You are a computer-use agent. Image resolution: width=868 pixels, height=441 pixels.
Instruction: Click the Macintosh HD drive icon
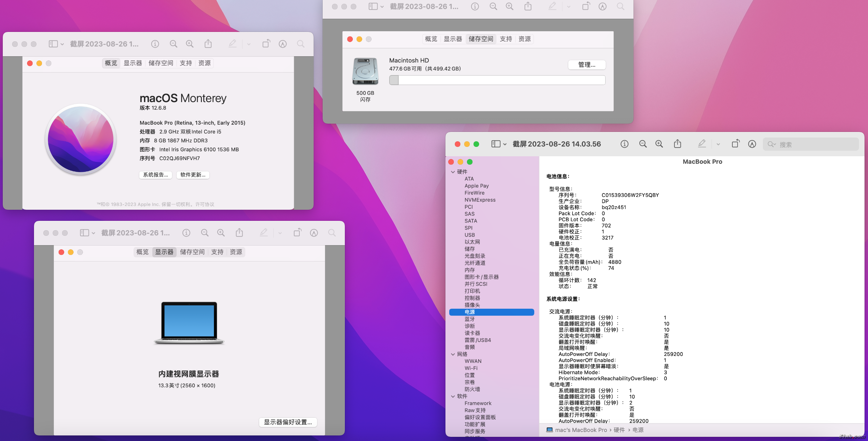(x=365, y=72)
